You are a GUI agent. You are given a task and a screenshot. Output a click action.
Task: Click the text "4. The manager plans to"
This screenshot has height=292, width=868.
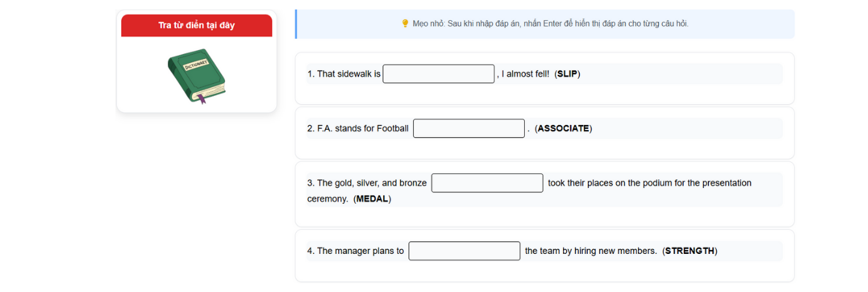[x=355, y=251]
